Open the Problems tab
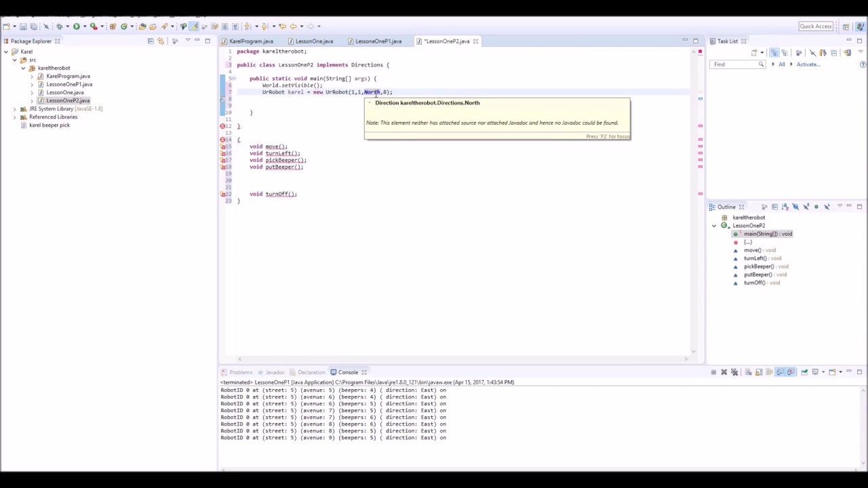Screen dimensions: 868x488 pos(241,372)
